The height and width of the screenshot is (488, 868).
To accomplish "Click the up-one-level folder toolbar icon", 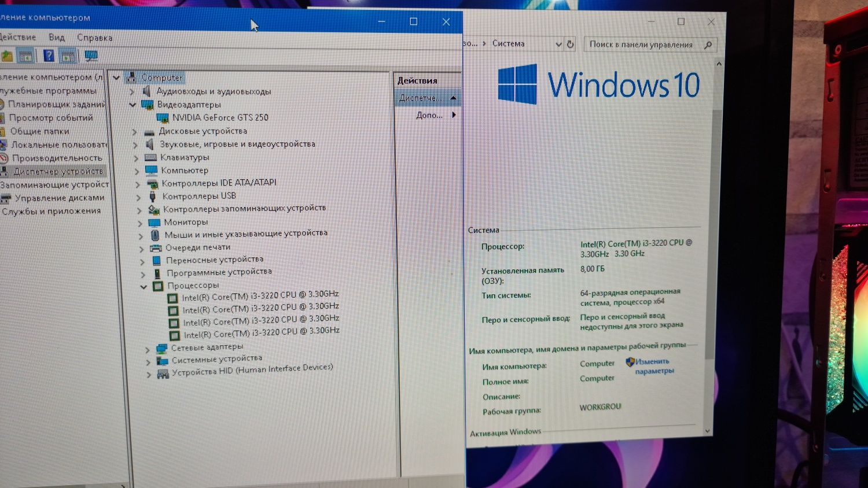I will [7, 56].
